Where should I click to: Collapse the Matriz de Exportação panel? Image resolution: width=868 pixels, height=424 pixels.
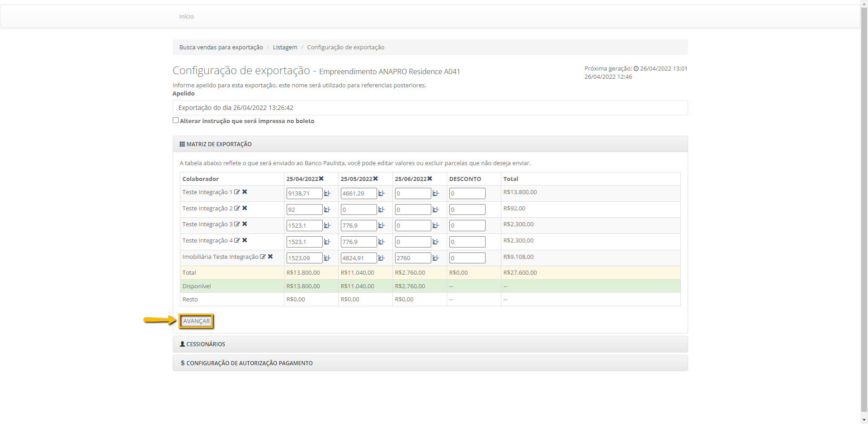pos(219,144)
